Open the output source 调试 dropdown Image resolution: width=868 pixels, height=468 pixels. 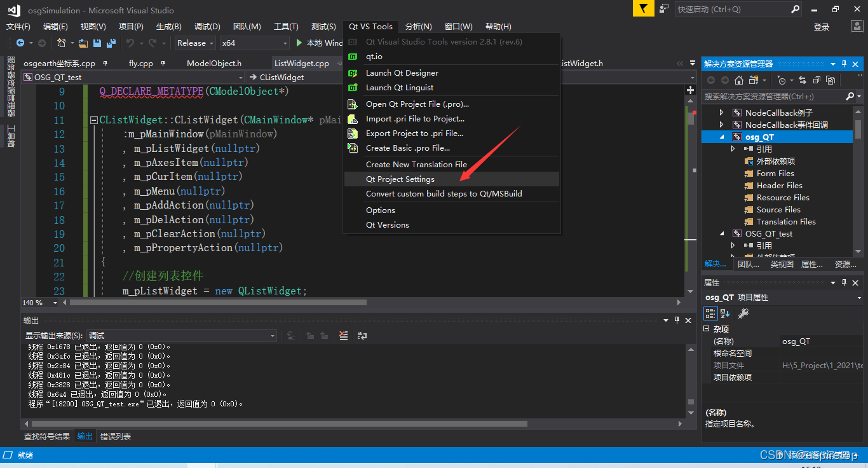coord(181,335)
